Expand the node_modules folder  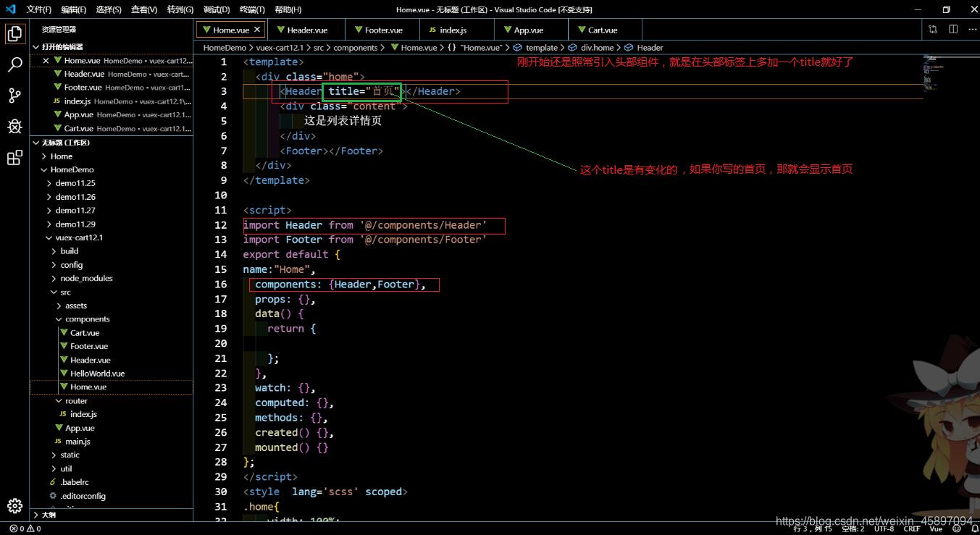(112, 278)
